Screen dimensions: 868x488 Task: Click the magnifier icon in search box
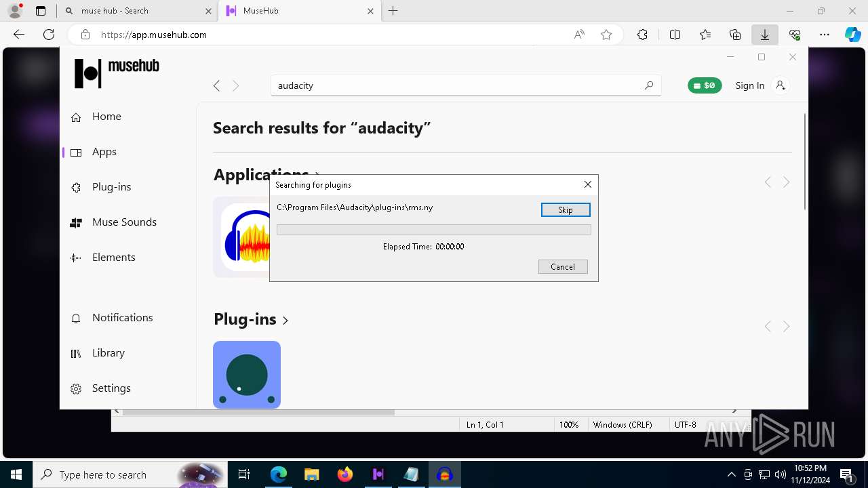tap(649, 85)
